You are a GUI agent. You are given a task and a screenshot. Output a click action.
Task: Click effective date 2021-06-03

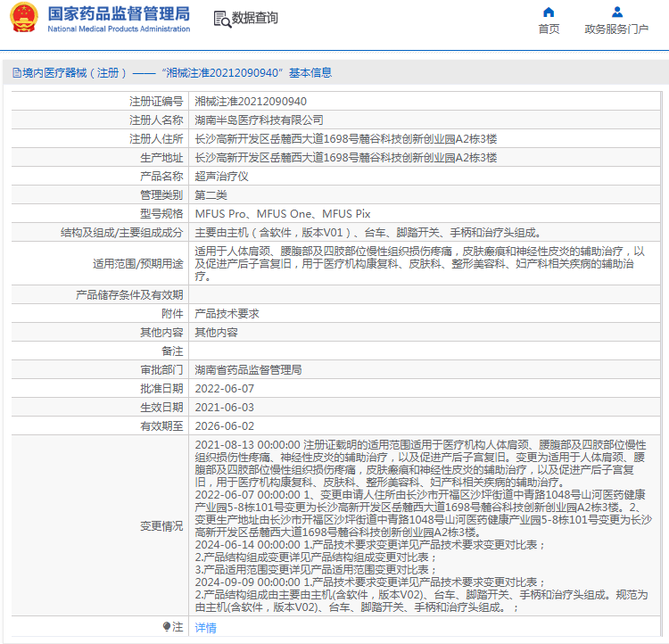point(225,408)
